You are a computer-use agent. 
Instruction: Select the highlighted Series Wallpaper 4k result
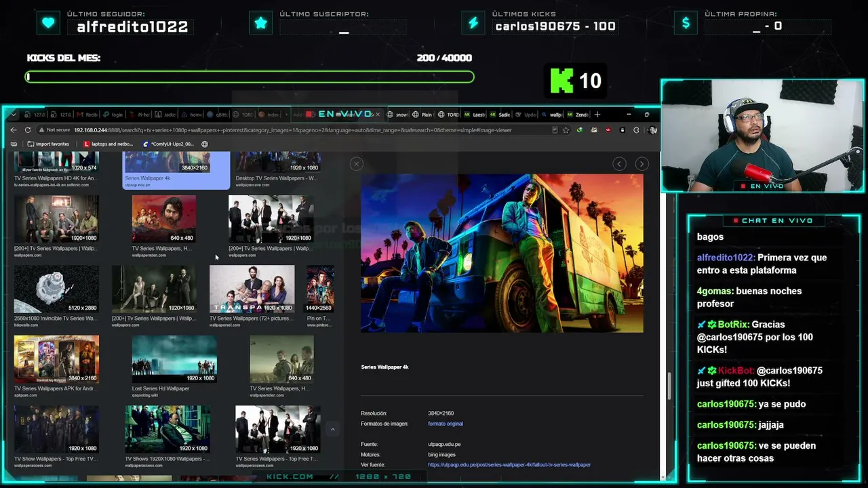pos(176,170)
